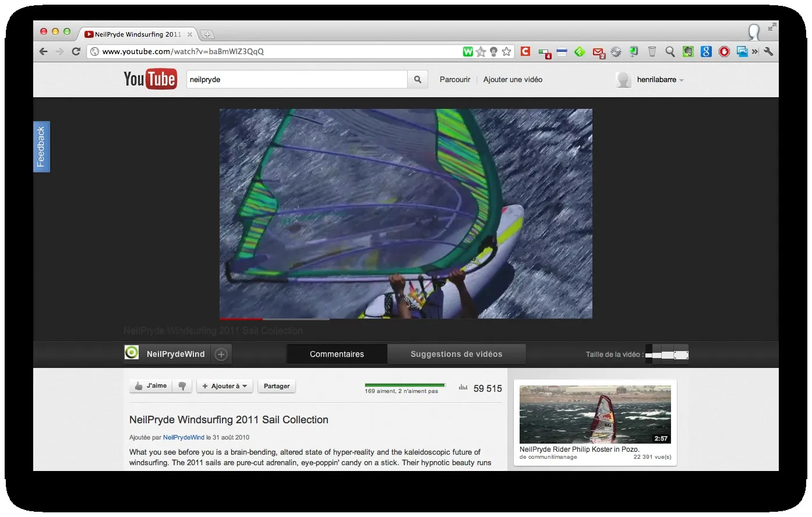
Task: Open a new browser tab
Action: [x=207, y=34]
